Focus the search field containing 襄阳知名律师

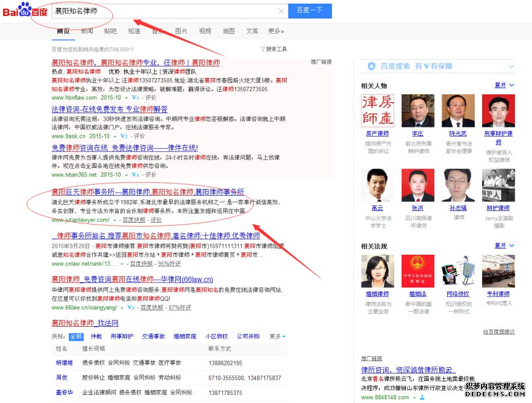pos(170,11)
